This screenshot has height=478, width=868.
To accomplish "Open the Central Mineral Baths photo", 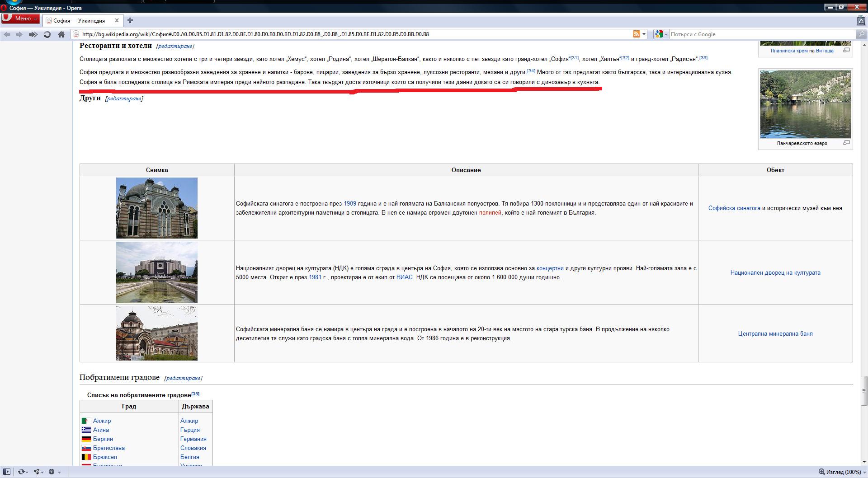I will tap(157, 333).
